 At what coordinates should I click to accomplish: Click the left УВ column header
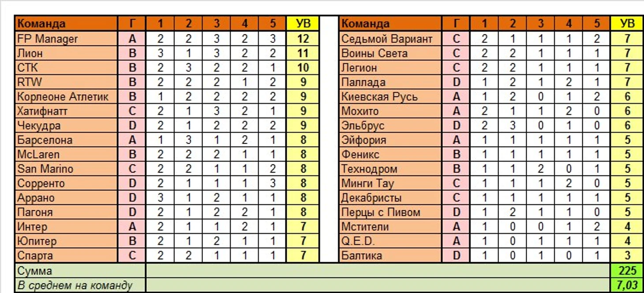[x=303, y=23]
